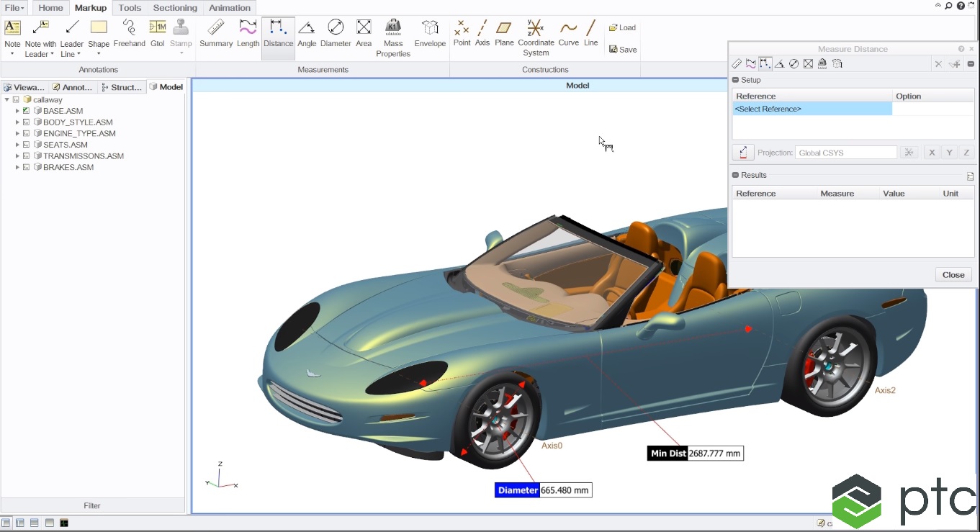980x532 pixels.
Task: Click the Projection field showing Global CSYS
Action: click(846, 152)
